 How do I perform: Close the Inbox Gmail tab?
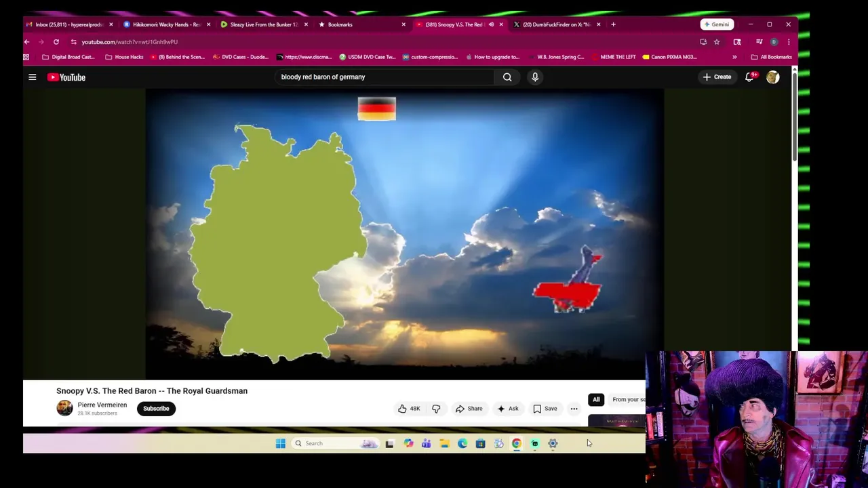[x=111, y=24]
